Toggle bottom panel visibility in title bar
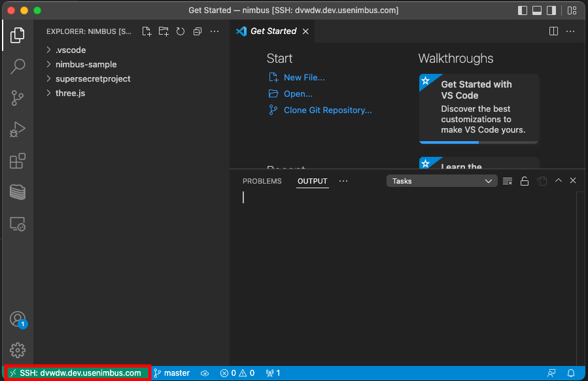Image resolution: width=588 pixels, height=381 pixels. (x=537, y=10)
